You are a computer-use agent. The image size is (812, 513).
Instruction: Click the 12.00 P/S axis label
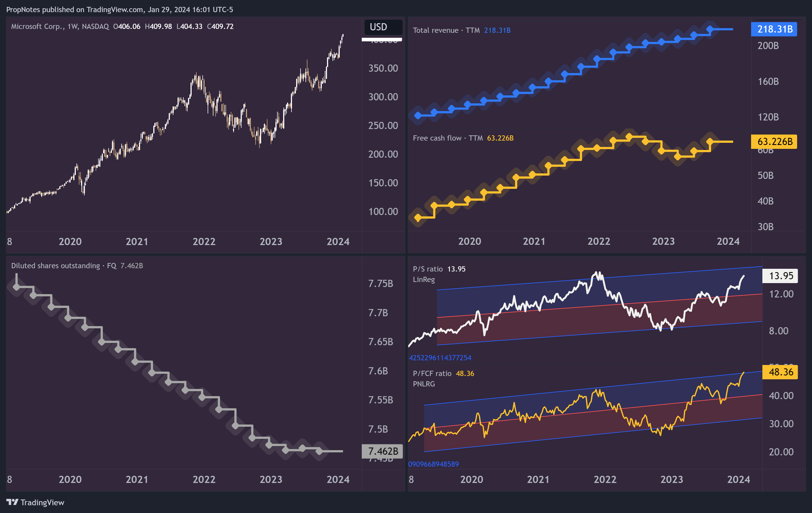point(781,294)
